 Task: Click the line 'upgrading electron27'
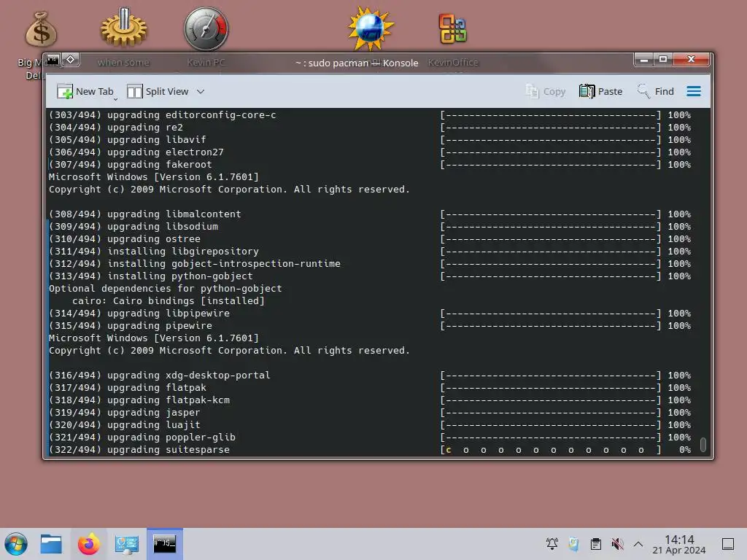[x=166, y=152]
